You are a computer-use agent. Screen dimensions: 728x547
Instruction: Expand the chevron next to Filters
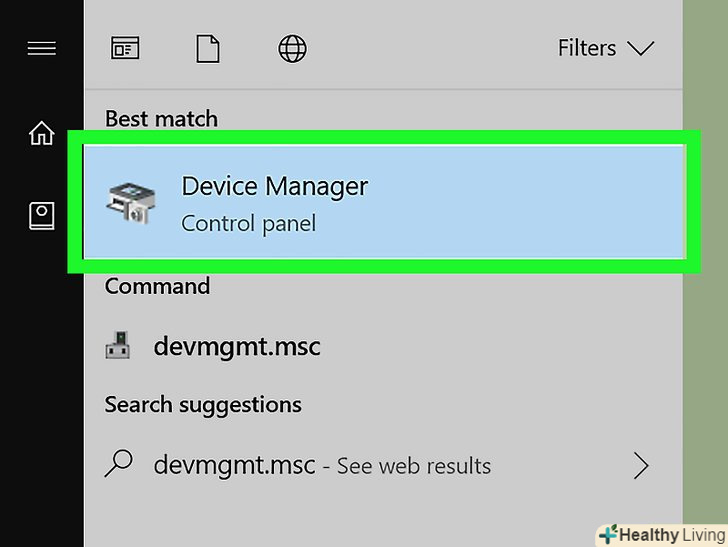pyautogui.click(x=639, y=48)
